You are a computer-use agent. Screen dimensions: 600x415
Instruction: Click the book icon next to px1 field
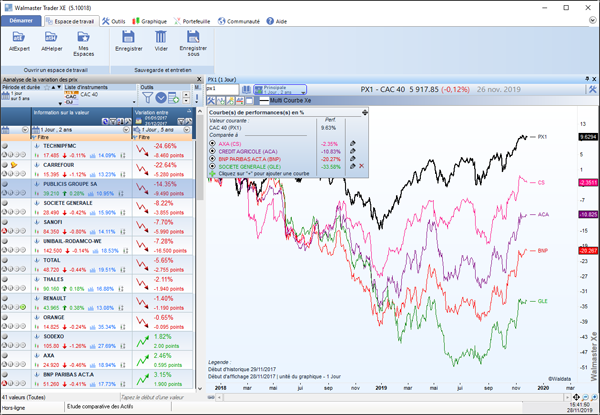click(x=246, y=90)
